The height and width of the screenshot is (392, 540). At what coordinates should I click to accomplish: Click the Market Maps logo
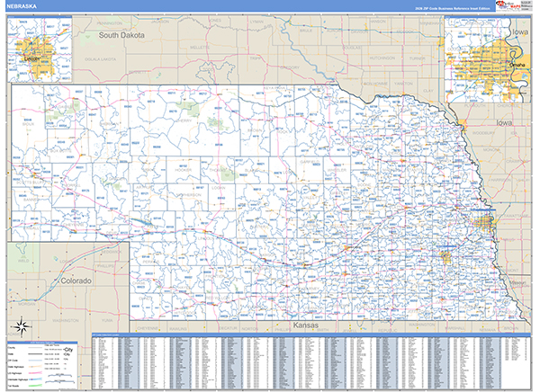coord(508,6)
